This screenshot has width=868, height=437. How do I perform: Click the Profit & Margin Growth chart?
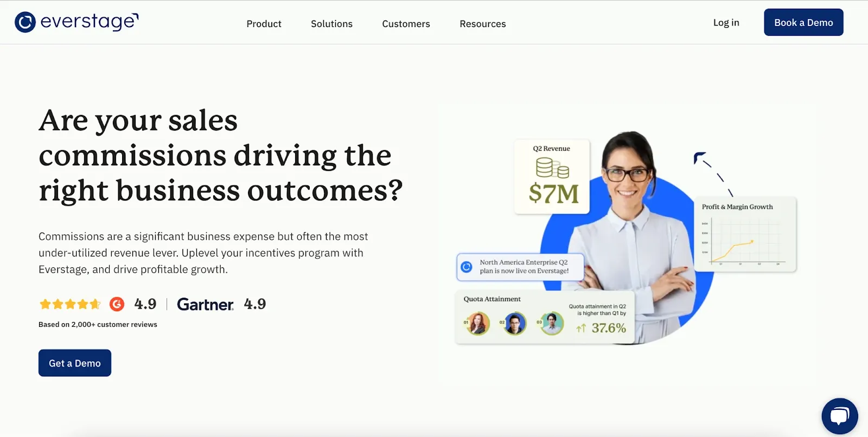[x=746, y=234]
